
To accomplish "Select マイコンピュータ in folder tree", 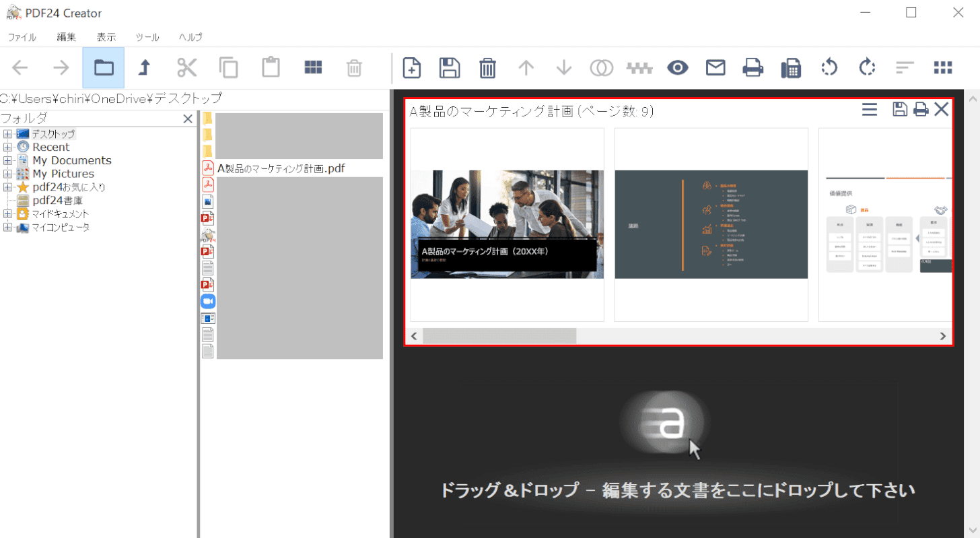I will [x=61, y=228].
